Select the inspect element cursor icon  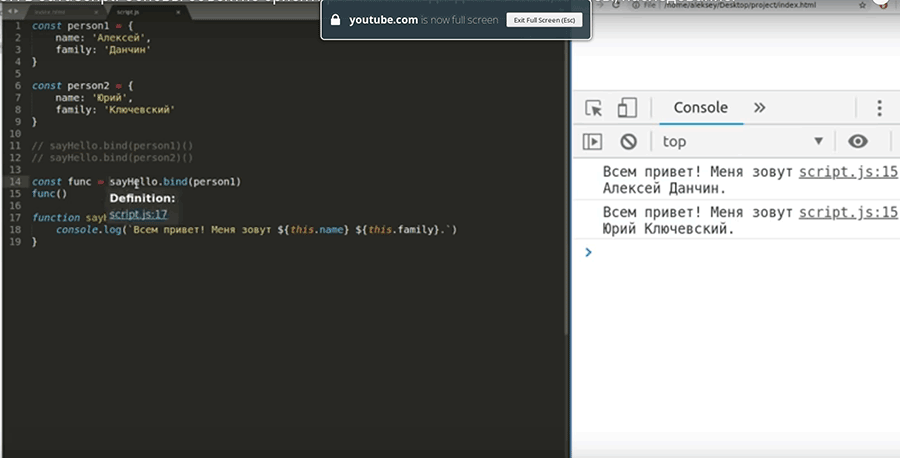(x=593, y=107)
